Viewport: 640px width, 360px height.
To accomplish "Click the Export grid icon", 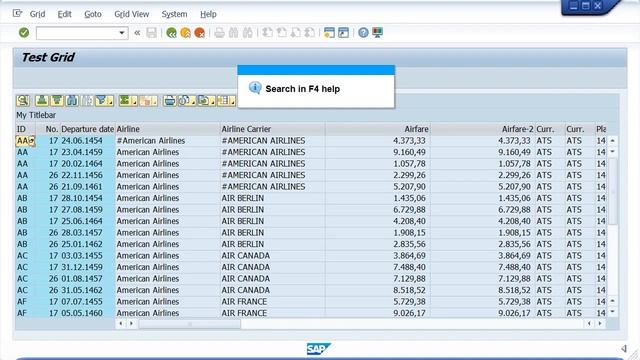I will [203, 100].
